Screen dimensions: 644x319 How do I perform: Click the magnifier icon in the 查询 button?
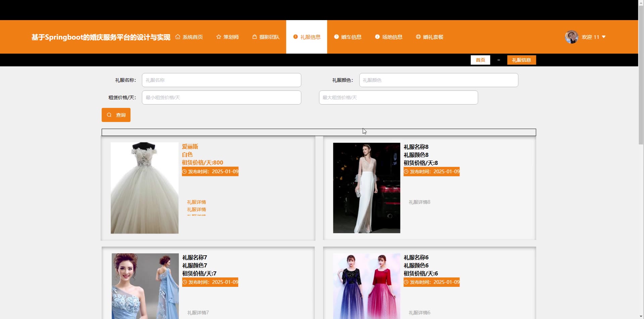pos(109,115)
